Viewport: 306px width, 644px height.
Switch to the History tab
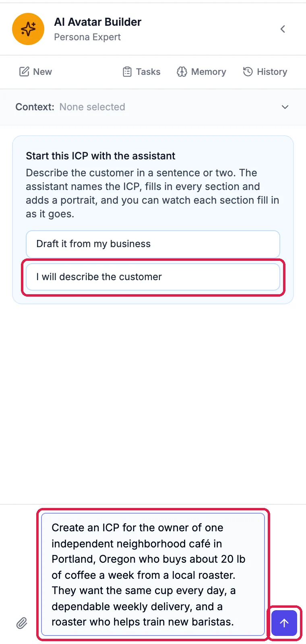265,72
